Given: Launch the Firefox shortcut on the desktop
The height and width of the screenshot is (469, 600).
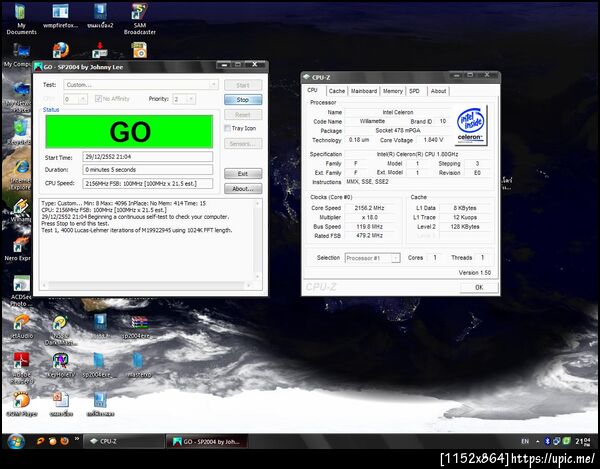Looking at the screenshot, I should [60, 50].
